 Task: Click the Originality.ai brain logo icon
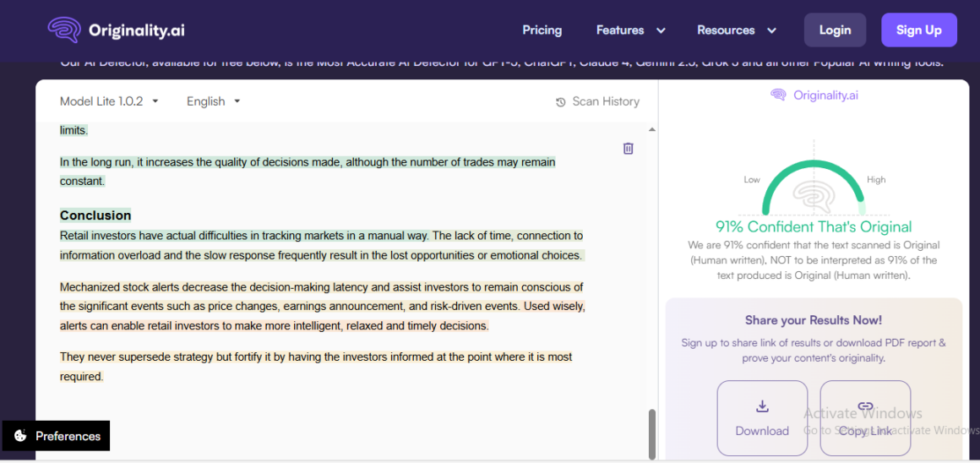[x=64, y=30]
